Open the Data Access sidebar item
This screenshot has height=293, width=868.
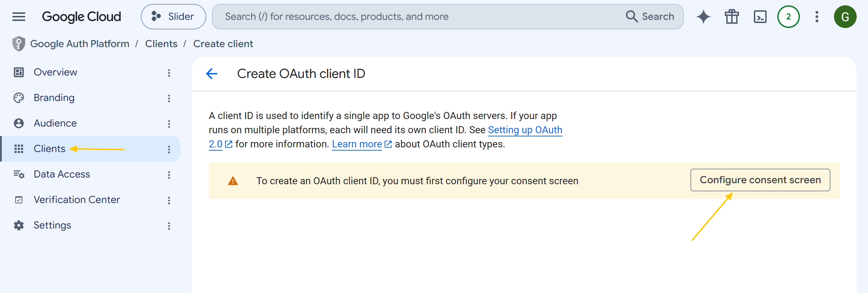(90, 174)
